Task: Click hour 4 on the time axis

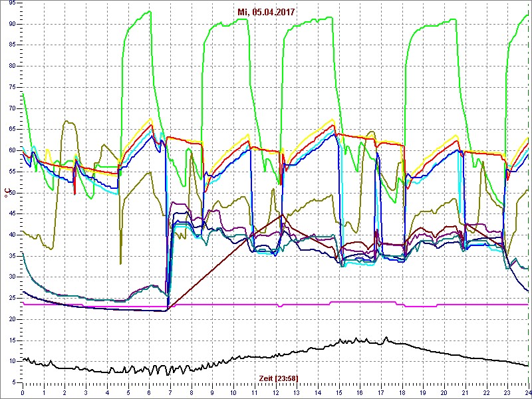Action: click(107, 391)
